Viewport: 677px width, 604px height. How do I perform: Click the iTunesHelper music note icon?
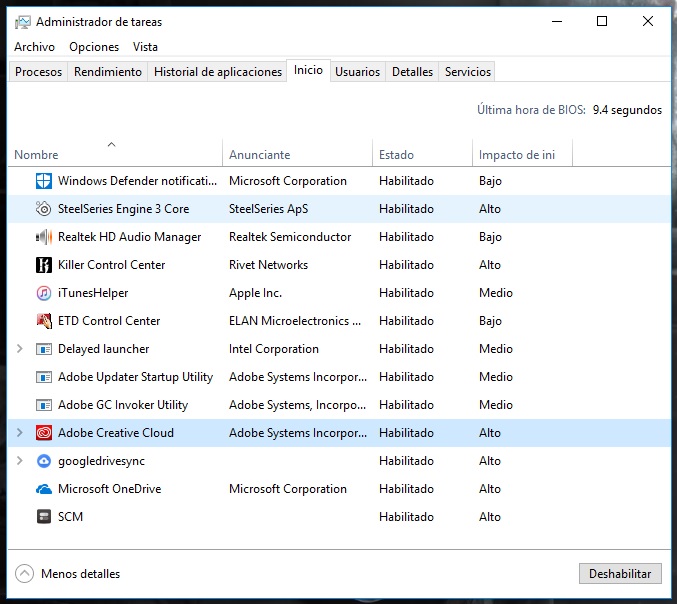44,293
